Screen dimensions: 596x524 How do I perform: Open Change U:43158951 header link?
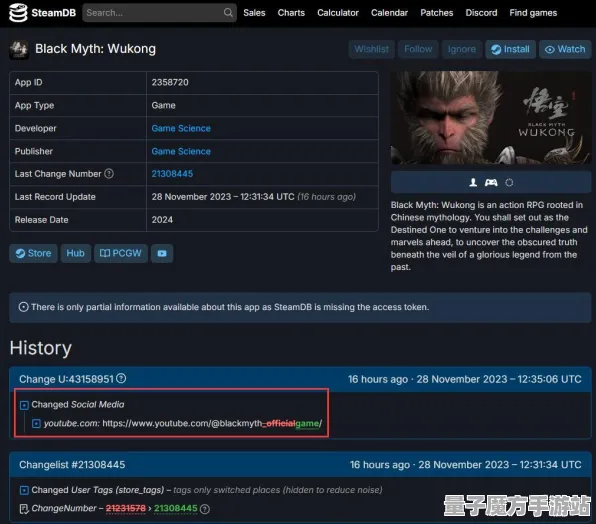pyautogui.click(x=66, y=379)
